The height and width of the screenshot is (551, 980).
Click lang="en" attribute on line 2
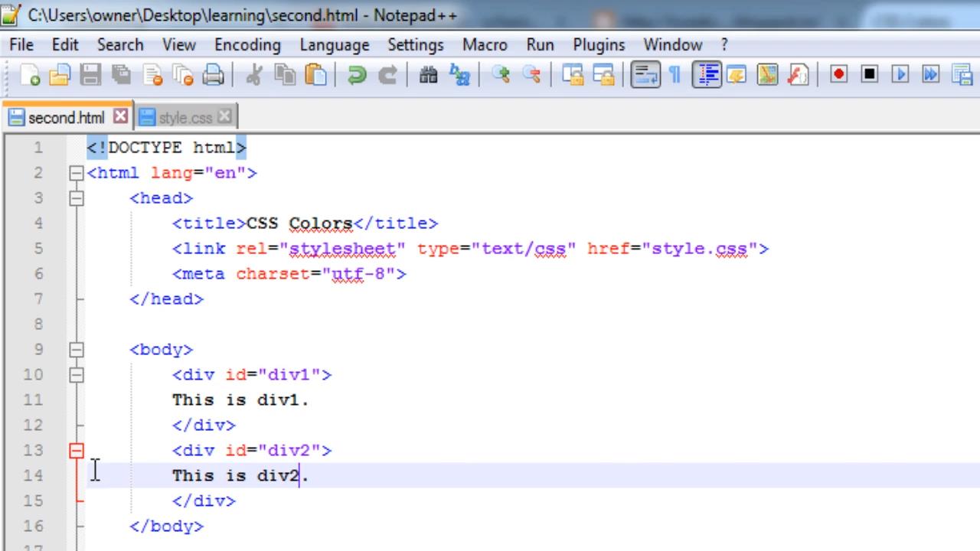pos(198,173)
